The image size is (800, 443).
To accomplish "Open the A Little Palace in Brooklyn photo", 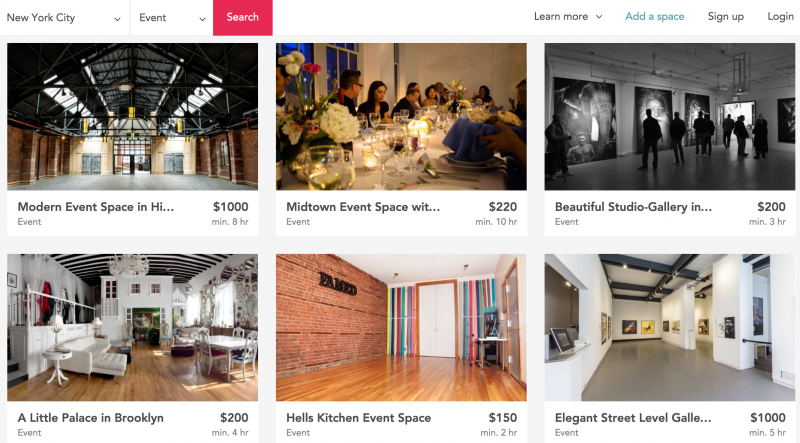I will 133,328.
